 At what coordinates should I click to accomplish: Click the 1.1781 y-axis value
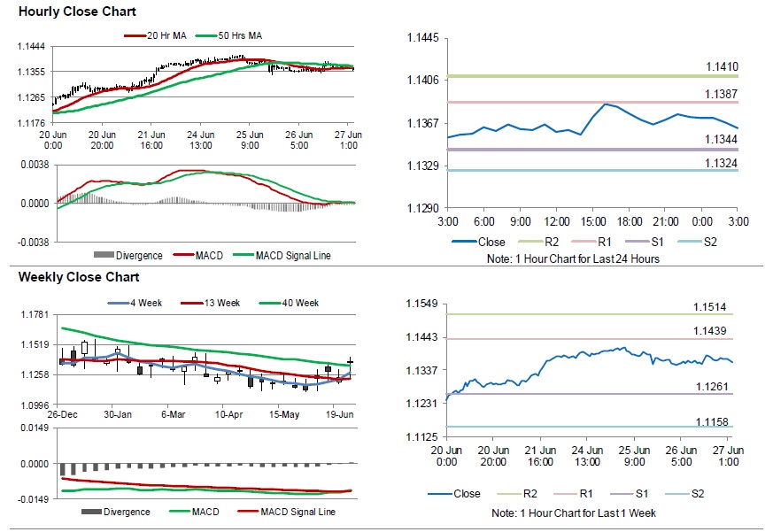[35, 314]
